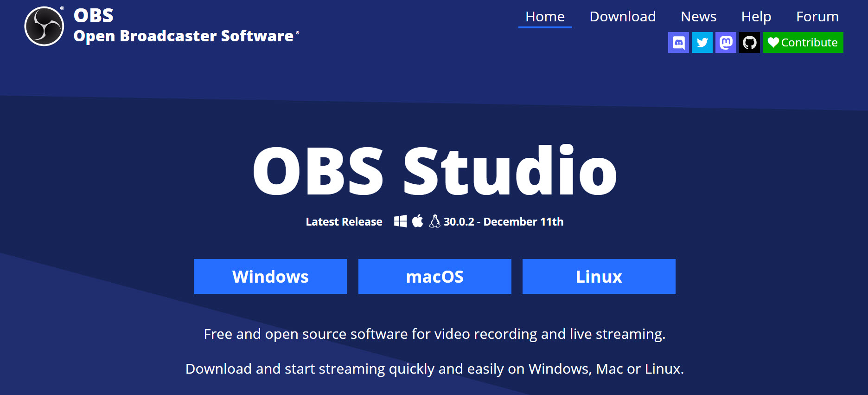Download OBS for Linux button
Image resolution: width=868 pixels, height=395 pixels.
(x=599, y=277)
